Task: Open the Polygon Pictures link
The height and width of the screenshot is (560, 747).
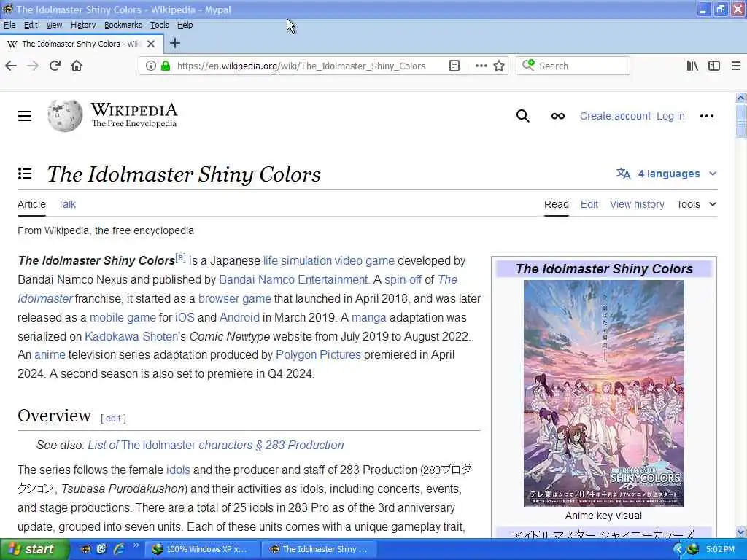Action: (x=318, y=355)
